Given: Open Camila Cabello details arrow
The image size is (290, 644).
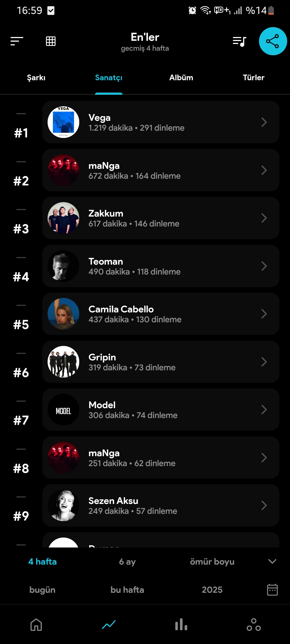Looking at the screenshot, I should tap(264, 314).
